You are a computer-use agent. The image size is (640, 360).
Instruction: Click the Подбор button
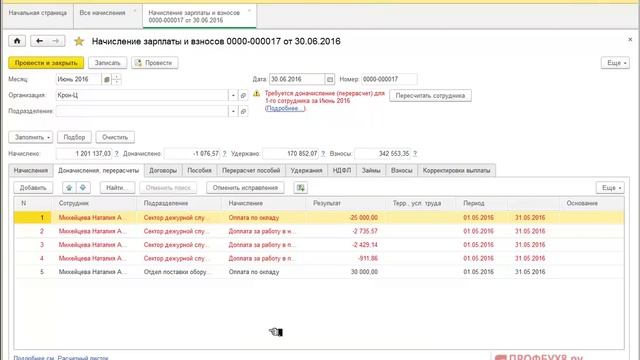pos(74,137)
